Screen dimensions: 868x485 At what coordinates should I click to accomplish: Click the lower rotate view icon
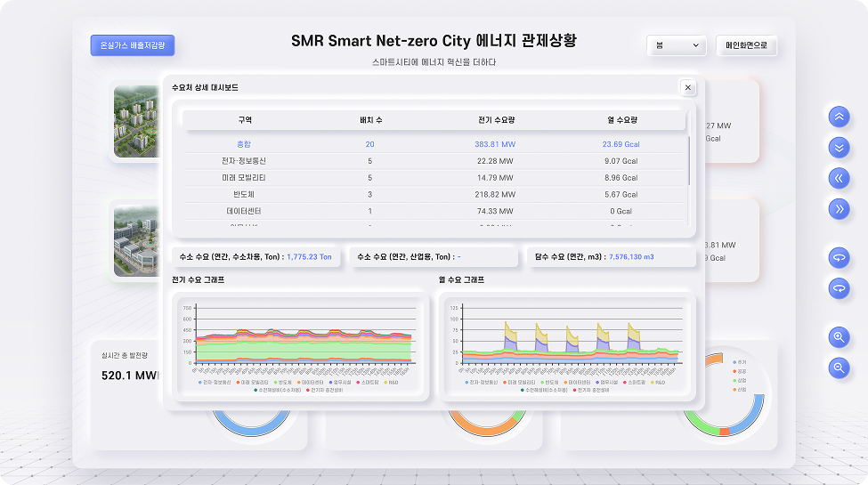click(x=838, y=288)
